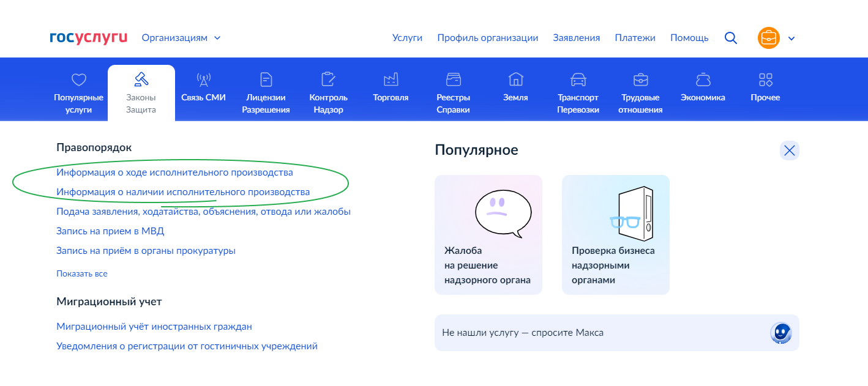
Task: Click the Популярное heading
Action: coord(476,150)
